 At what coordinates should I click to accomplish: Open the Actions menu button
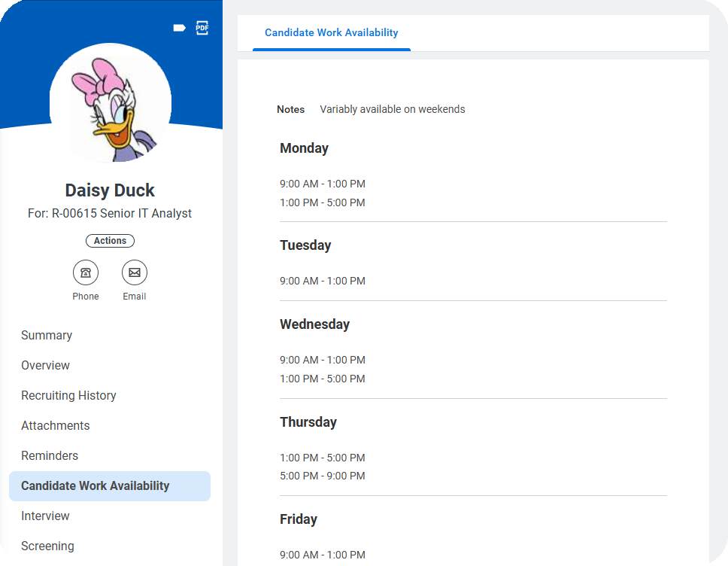point(110,241)
